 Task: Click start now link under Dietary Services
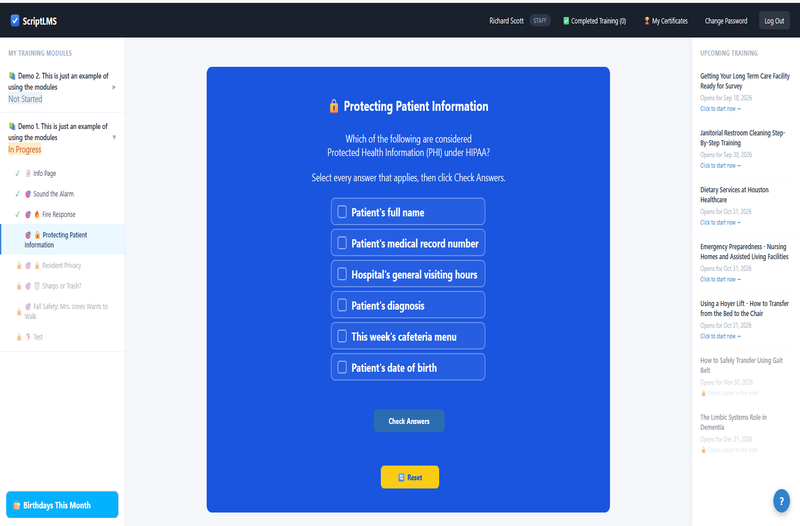pos(720,222)
